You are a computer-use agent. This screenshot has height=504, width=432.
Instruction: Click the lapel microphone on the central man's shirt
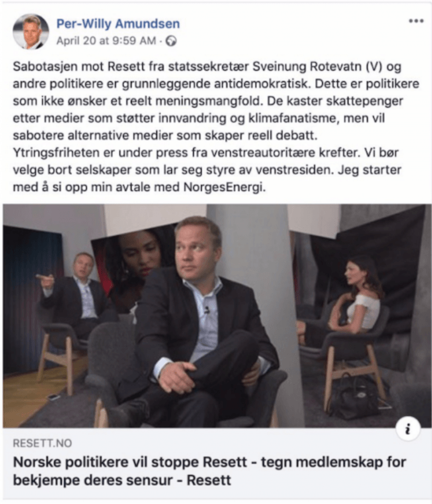207,310
